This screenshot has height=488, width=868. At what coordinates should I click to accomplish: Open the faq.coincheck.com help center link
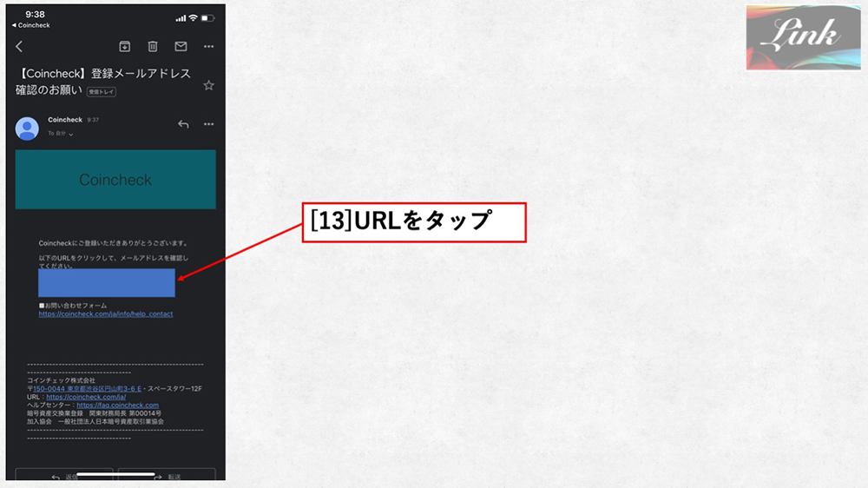point(117,406)
